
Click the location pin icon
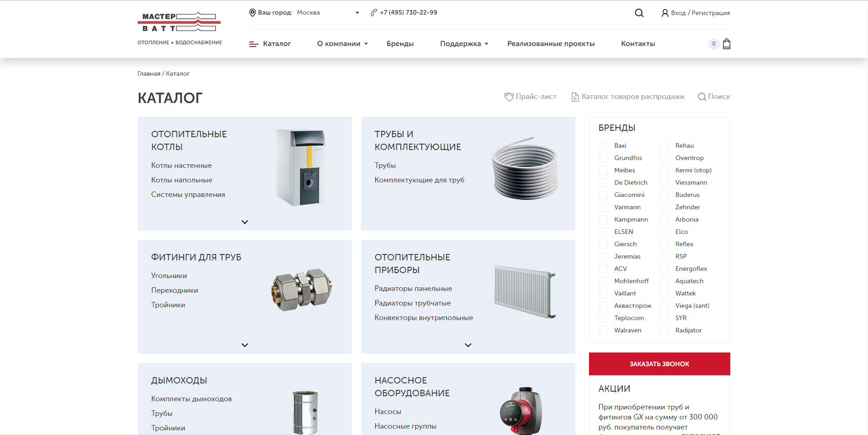tap(253, 13)
